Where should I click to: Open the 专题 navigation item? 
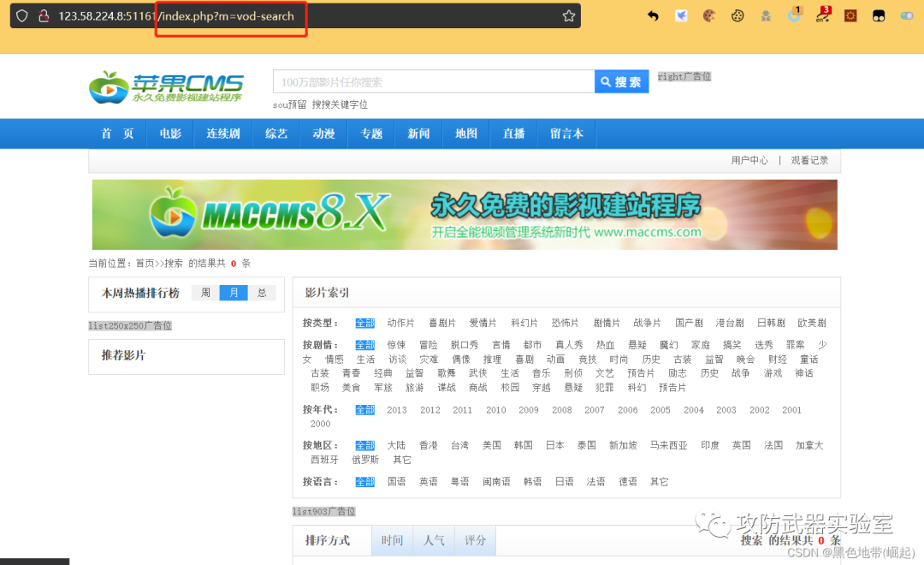click(x=371, y=134)
